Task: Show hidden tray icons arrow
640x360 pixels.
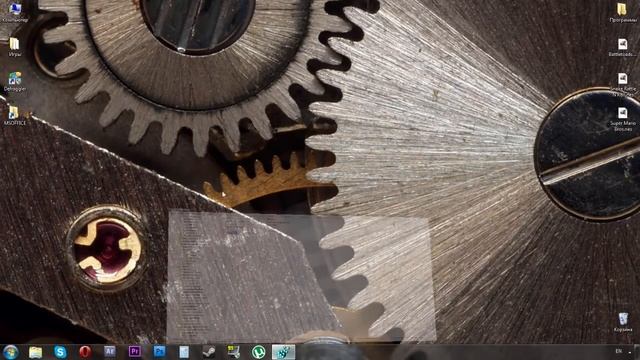Action: coord(631,351)
